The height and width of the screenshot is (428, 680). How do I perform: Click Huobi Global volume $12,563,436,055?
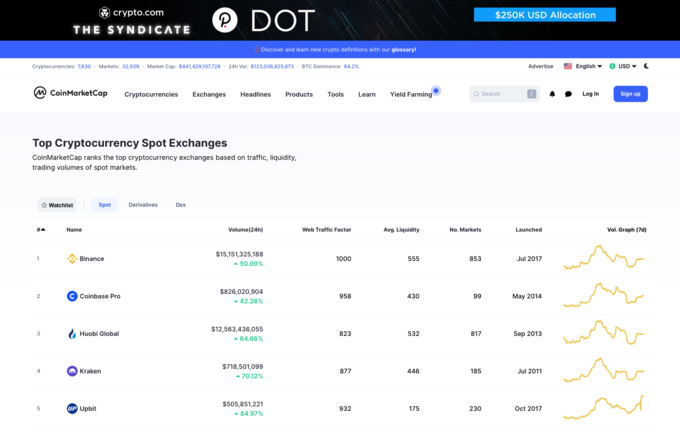pyautogui.click(x=237, y=329)
